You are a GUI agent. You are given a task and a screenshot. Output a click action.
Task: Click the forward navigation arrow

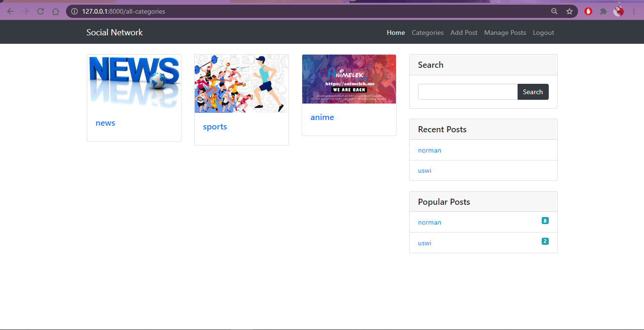pos(25,11)
